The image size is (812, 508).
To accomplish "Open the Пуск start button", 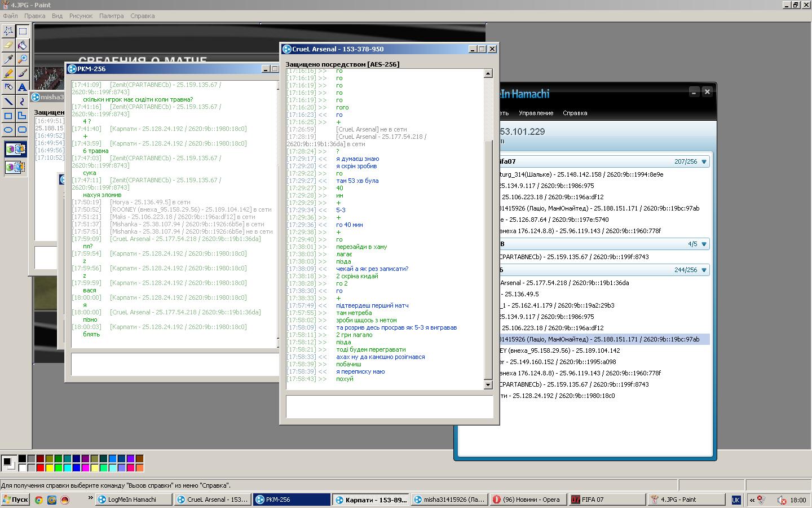I will tap(15, 500).
